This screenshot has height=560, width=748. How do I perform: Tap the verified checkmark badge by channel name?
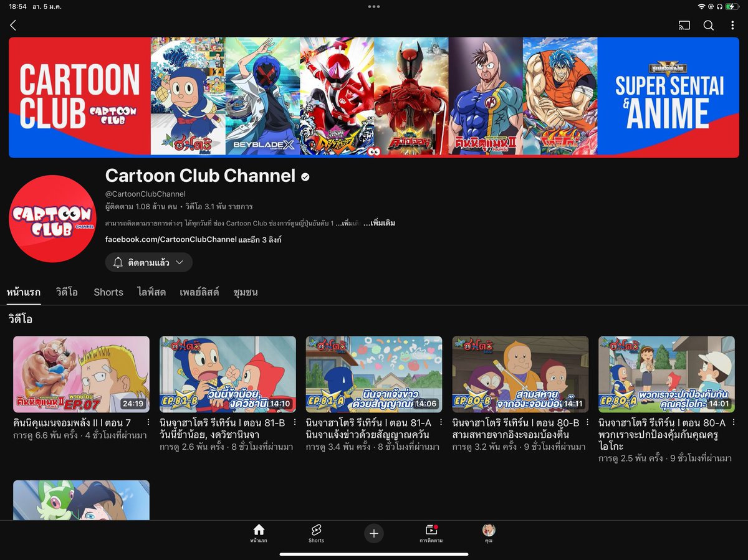pos(305,177)
